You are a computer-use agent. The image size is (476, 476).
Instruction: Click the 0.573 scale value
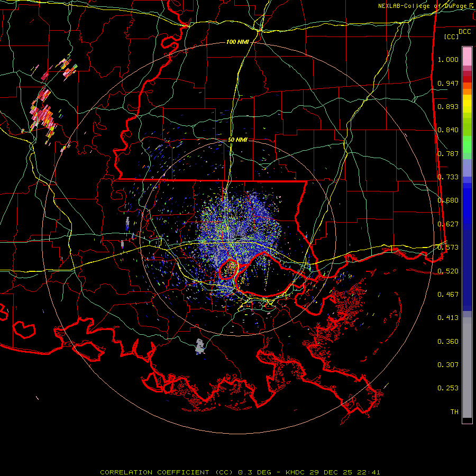coord(448,248)
